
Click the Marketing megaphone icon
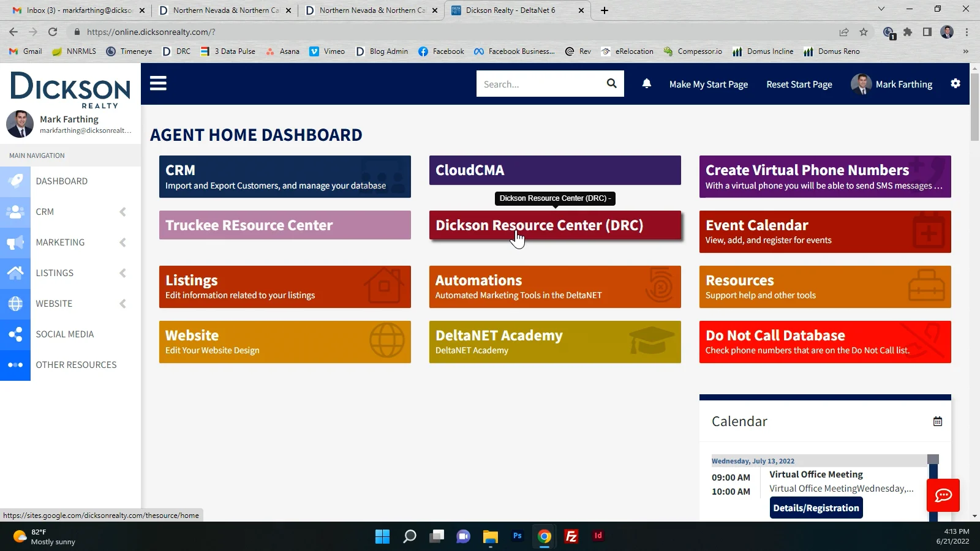tap(15, 242)
